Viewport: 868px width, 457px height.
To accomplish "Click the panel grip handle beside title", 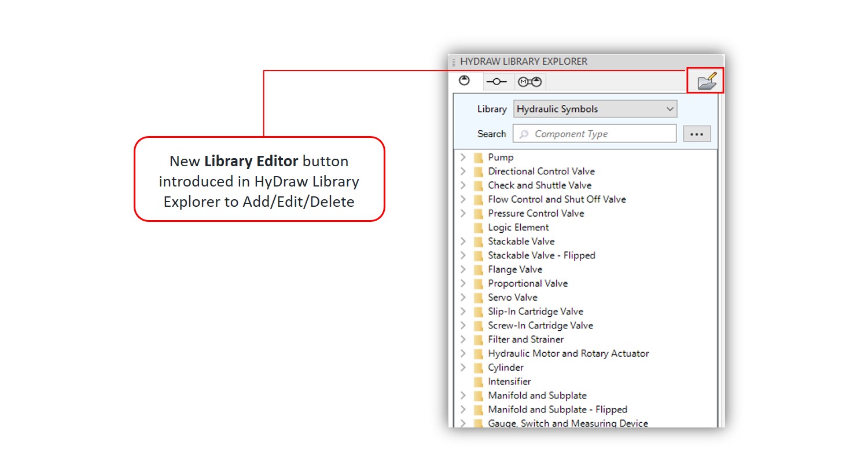I will pos(454,62).
